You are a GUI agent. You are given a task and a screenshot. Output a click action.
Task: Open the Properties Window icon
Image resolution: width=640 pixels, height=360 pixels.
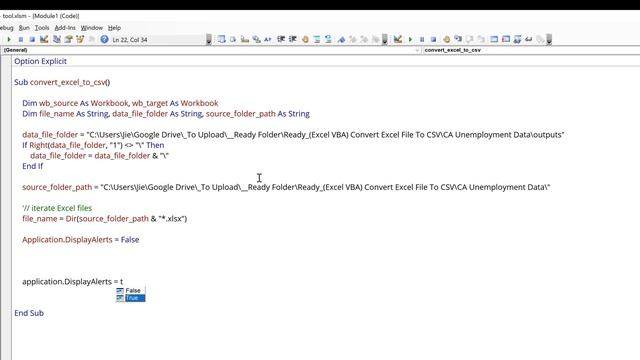point(68,40)
